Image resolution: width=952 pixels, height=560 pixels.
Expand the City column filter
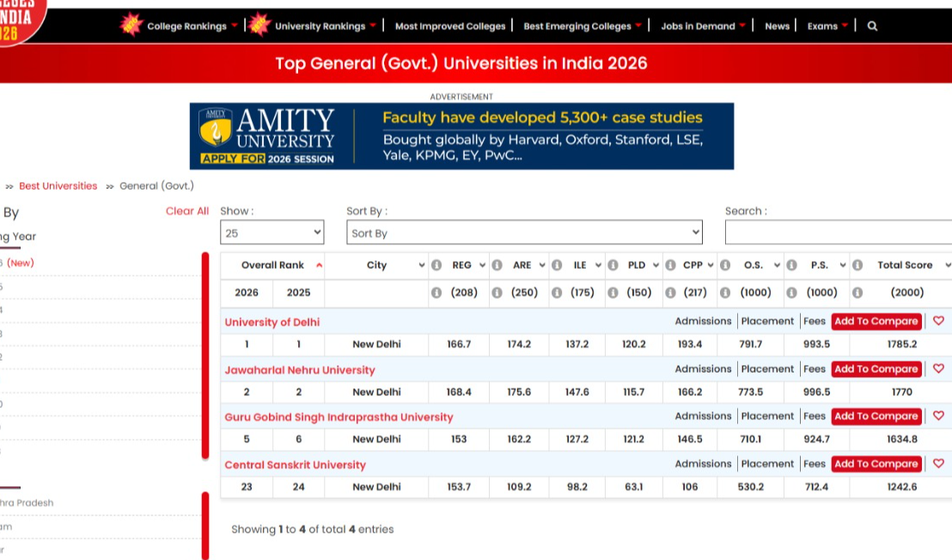[421, 265]
